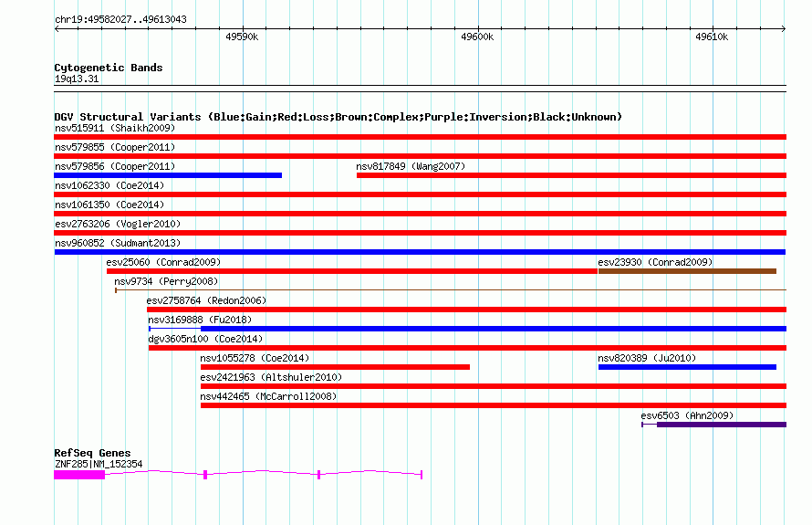The image size is (812, 525).
Task: Click the red esv2758764 loss bar
Action: pyautogui.click(x=466, y=310)
